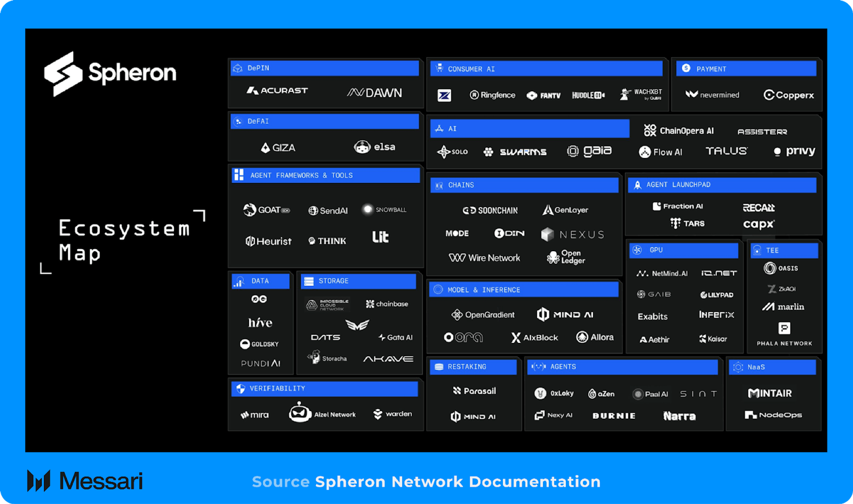Click the AKAVE logo
Viewport: 853px width, 504px height.
388,359
